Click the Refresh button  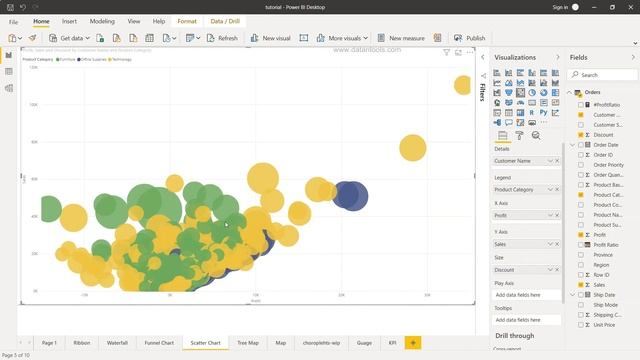pos(222,38)
